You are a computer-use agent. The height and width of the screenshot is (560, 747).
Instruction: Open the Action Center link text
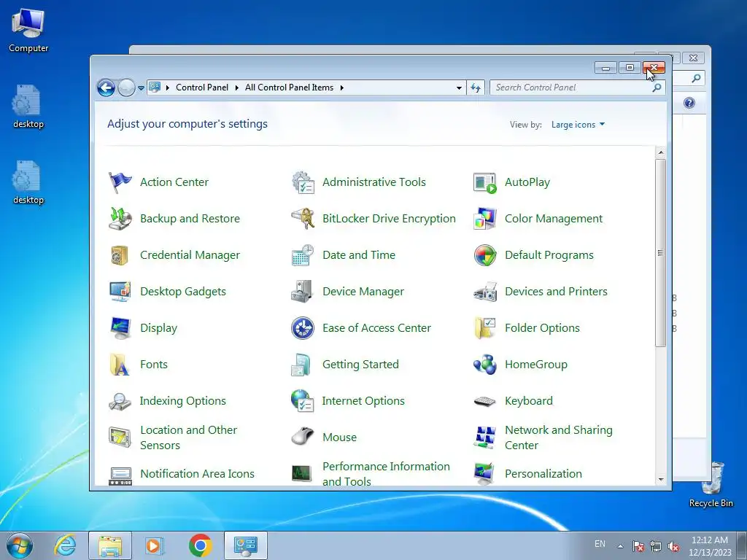(x=174, y=182)
